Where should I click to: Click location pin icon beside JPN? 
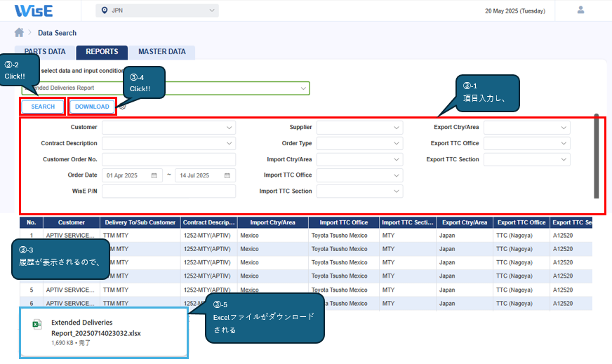coord(105,11)
